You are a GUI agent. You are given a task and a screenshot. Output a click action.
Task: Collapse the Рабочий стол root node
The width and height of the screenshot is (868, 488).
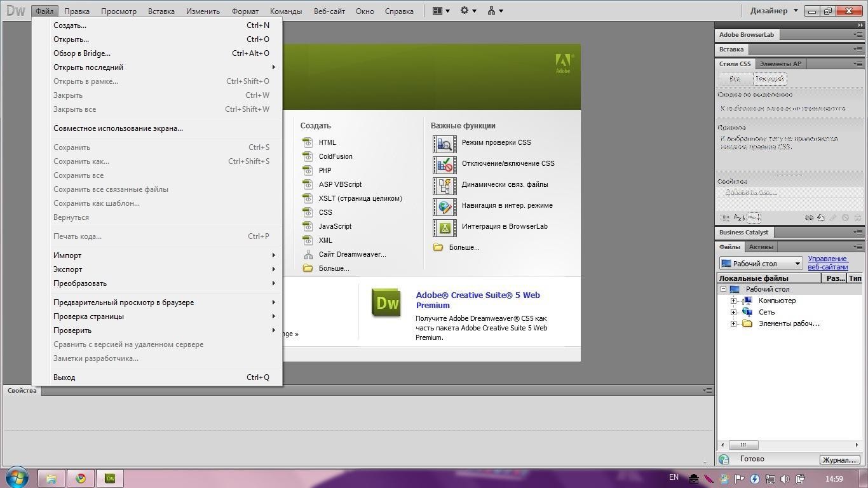723,289
